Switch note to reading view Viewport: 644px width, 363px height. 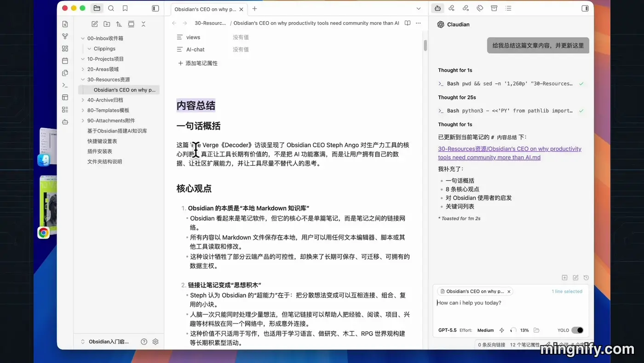point(408,23)
